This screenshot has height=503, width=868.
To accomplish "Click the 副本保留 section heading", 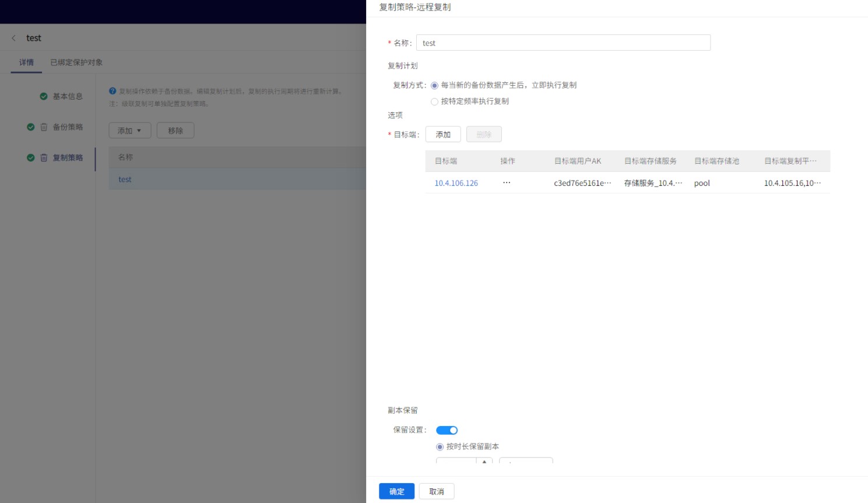I will coord(403,410).
